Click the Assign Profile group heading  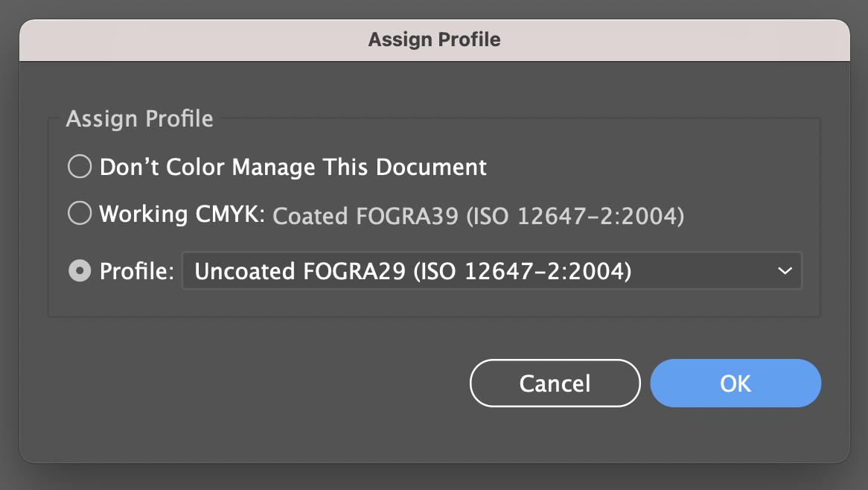pos(139,119)
